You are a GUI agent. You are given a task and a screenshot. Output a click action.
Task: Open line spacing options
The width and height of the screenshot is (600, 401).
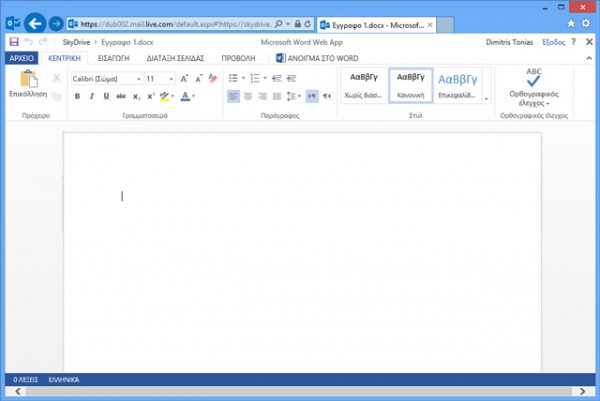click(293, 96)
